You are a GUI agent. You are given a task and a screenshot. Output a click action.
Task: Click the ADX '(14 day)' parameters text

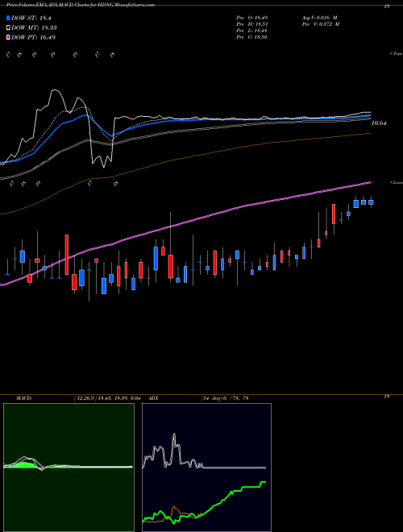point(212,398)
